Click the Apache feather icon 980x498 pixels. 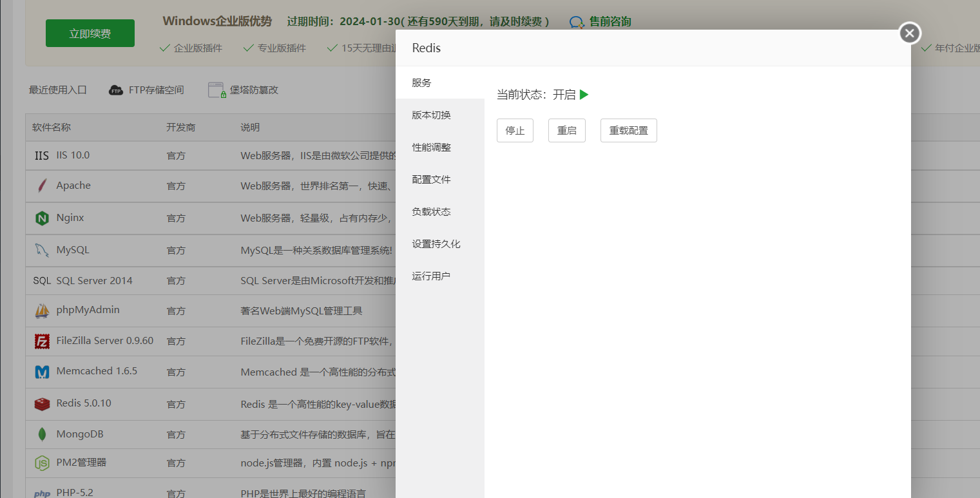[x=42, y=186]
